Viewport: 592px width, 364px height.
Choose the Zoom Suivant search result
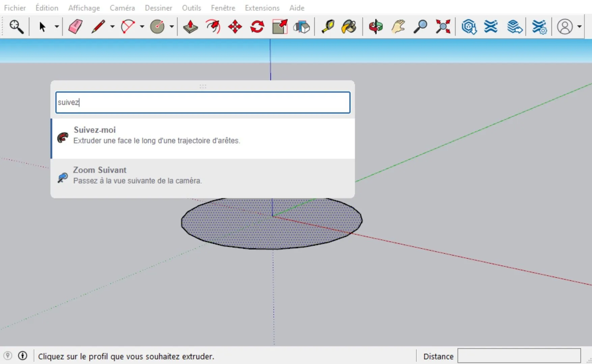[x=203, y=178]
